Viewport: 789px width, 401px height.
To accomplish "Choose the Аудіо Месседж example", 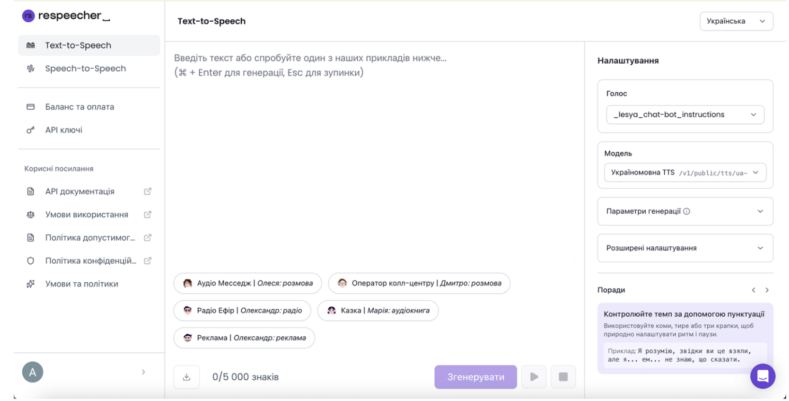I will click(x=248, y=283).
